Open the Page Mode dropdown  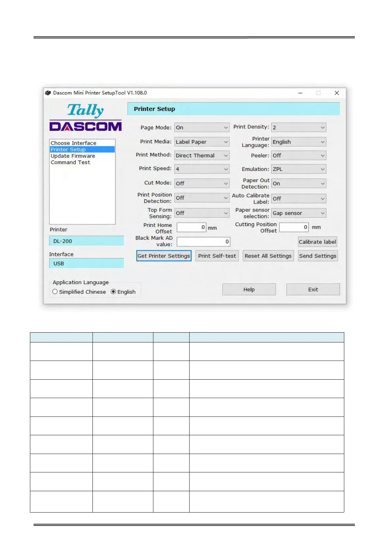pos(202,128)
